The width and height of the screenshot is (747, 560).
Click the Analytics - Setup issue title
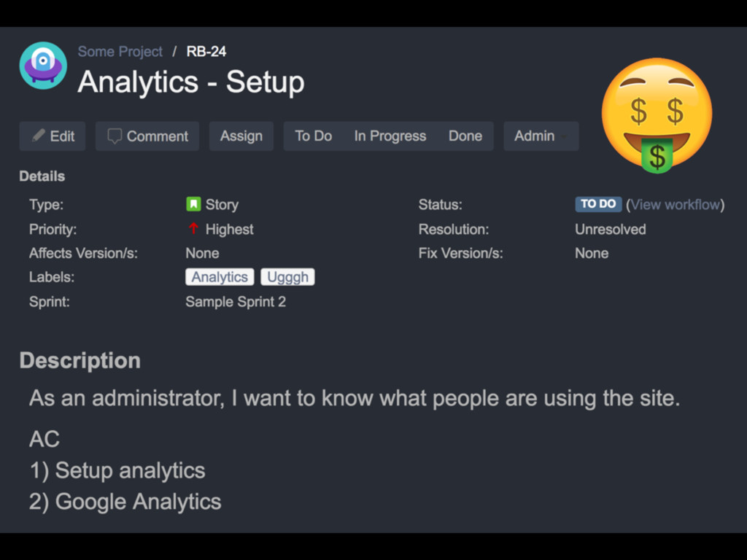click(191, 82)
